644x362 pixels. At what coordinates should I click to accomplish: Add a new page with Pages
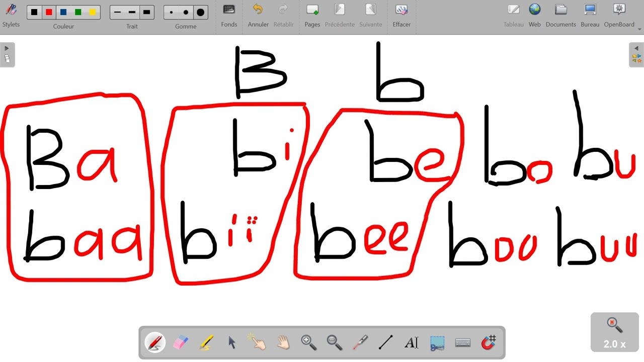(x=312, y=15)
